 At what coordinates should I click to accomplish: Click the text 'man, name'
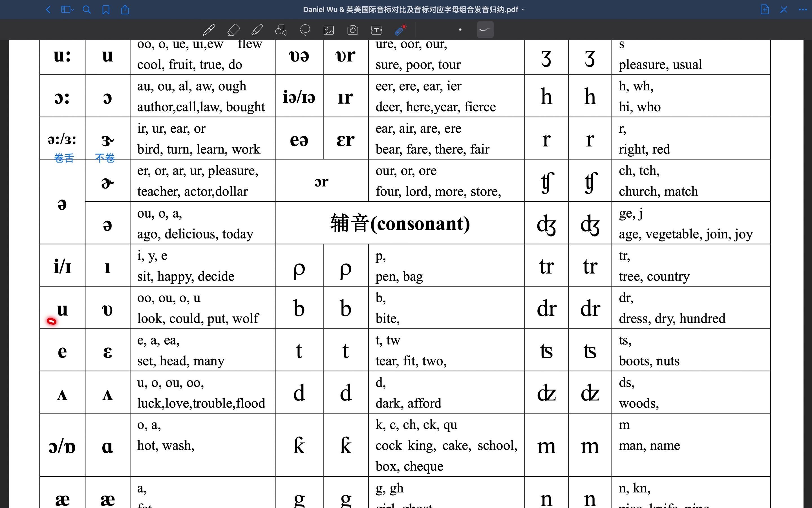pos(649,446)
